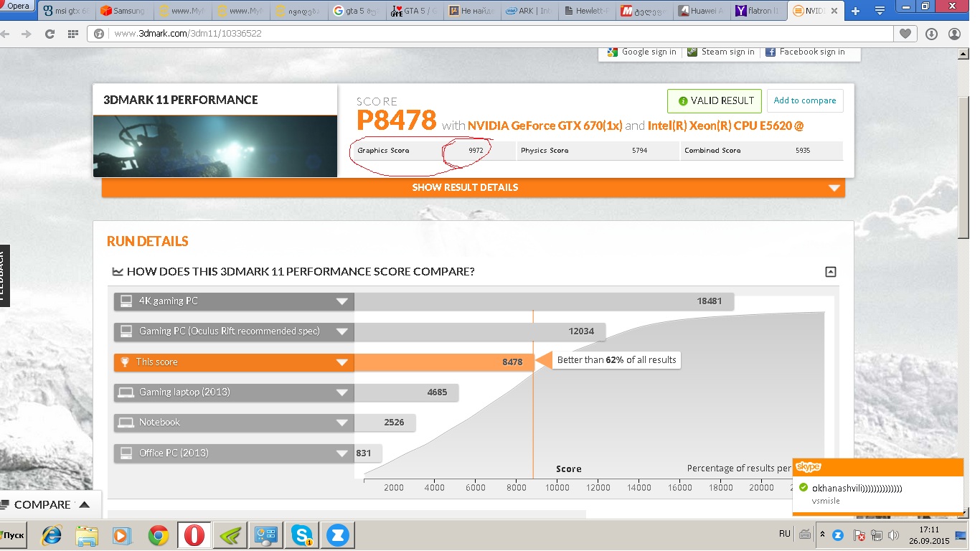Image resolution: width=980 pixels, height=551 pixels.
Task: Click the taskbar clock showing 17:11
Action: point(929,535)
